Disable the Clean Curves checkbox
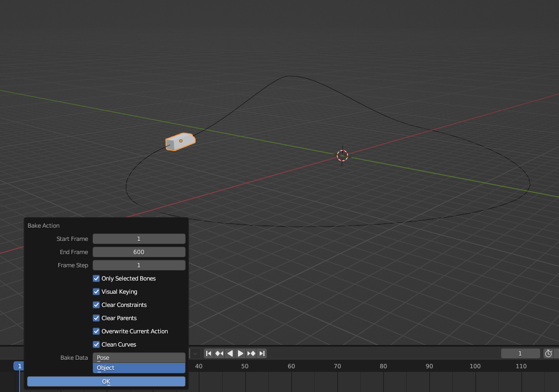The width and height of the screenshot is (559, 392). point(96,344)
